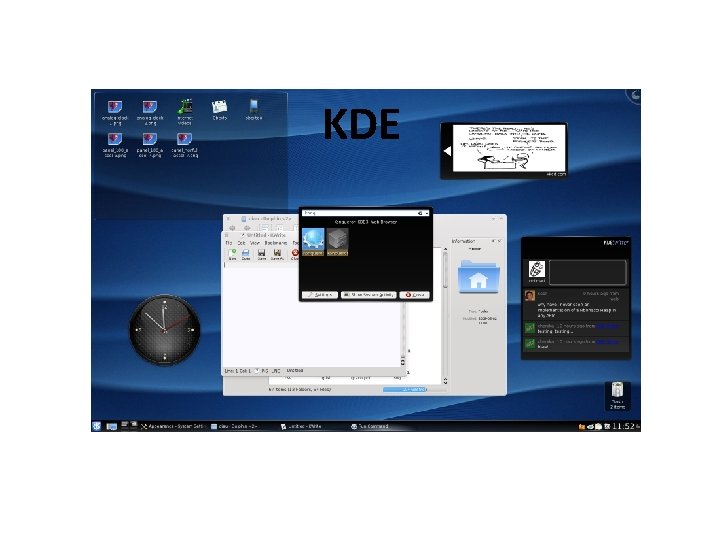Activate the Dolphin taskbar entry
Viewport: 720px width, 540px height.
[236, 427]
